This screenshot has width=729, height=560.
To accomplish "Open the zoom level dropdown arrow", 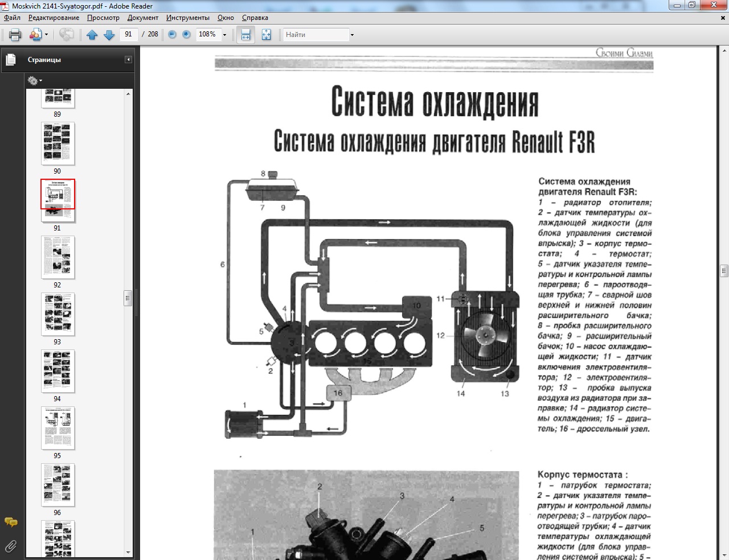I will click(x=224, y=35).
